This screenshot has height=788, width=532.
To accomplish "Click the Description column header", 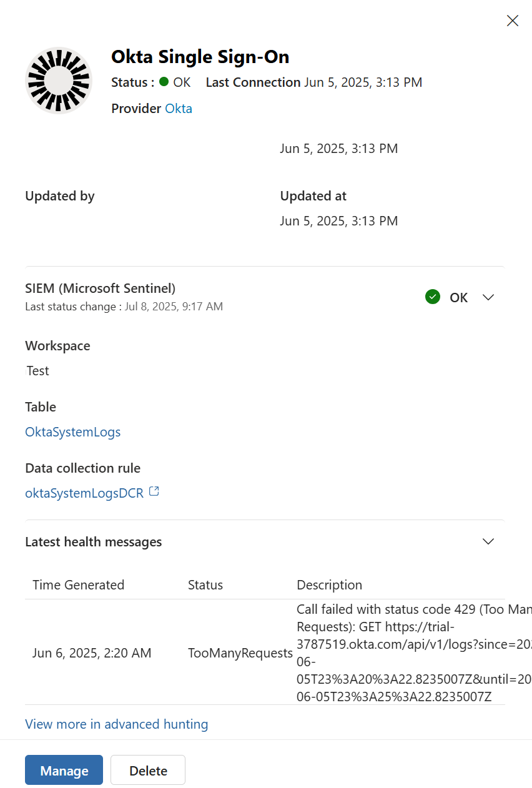I will pyautogui.click(x=330, y=585).
